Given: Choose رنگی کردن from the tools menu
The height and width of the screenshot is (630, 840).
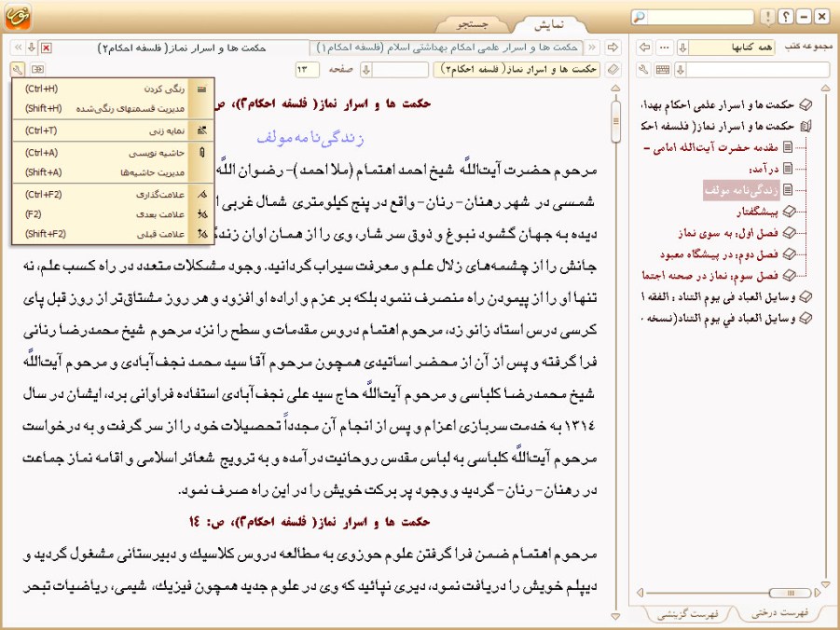Looking at the screenshot, I should click(x=113, y=89).
